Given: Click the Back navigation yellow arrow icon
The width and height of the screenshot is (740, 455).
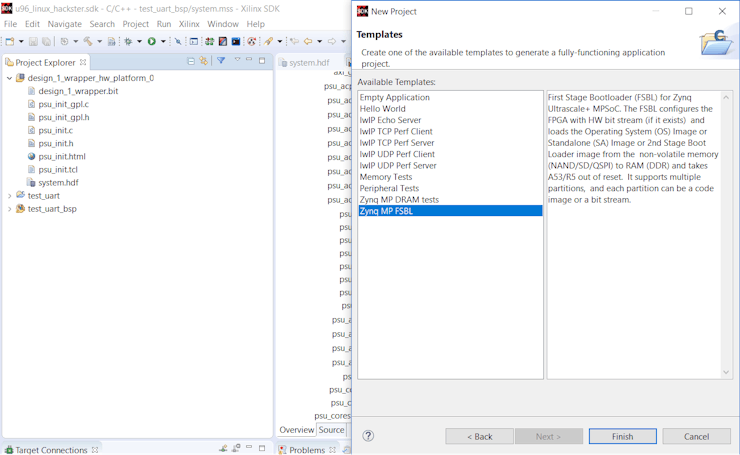Looking at the screenshot, I should point(308,42).
